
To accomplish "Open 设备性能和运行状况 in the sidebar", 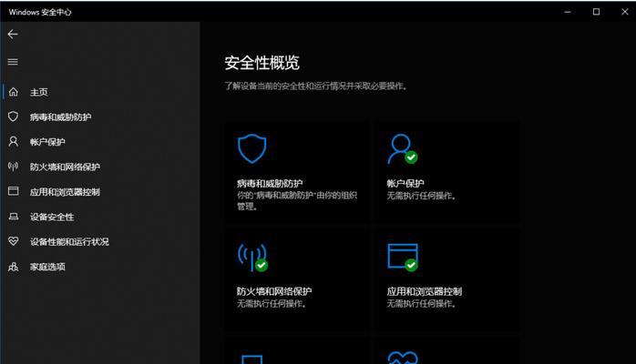I will point(69,242).
